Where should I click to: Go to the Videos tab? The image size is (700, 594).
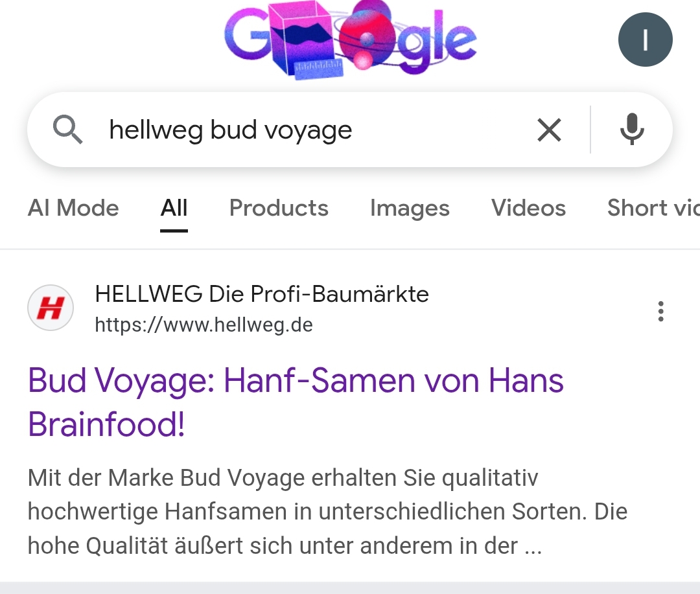click(x=529, y=208)
